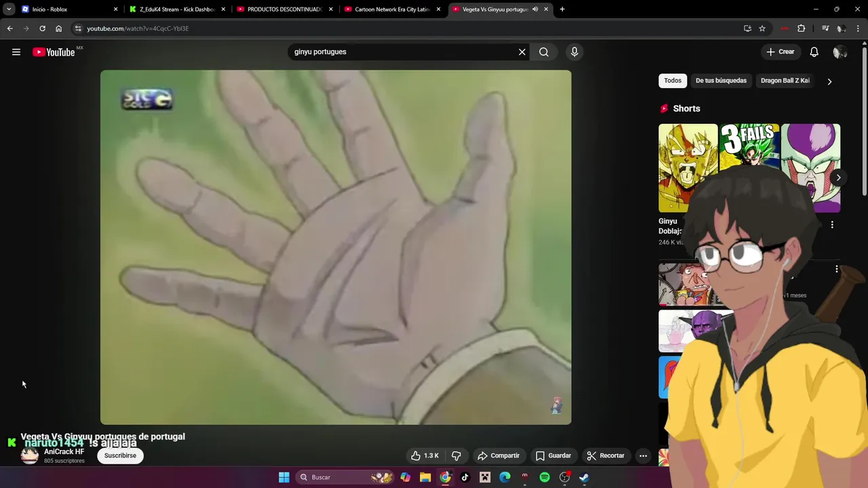
Task: Open Chrome extensions puzzle icon
Action: (802, 28)
